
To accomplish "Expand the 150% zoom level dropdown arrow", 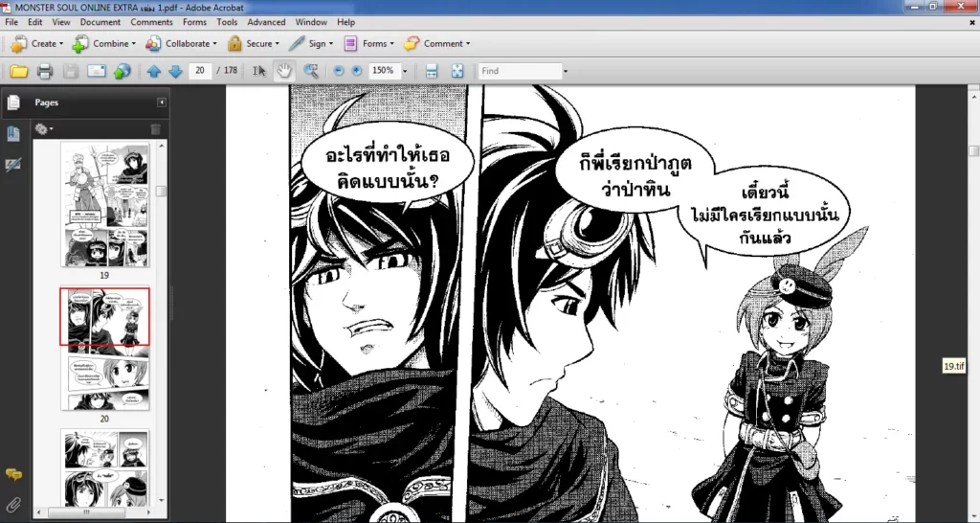I will [x=405, y=71].
